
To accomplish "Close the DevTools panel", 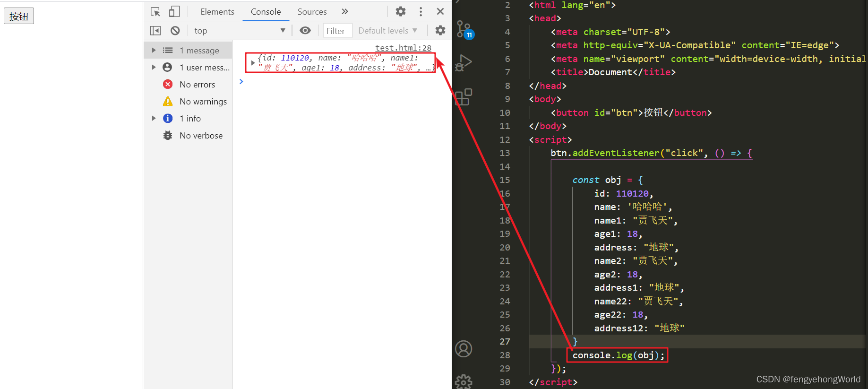I will click(440, 11).
